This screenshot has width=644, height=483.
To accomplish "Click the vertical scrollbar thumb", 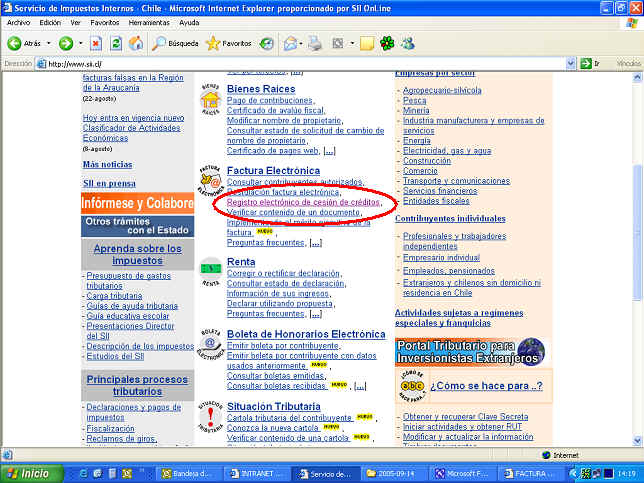I will click(x=637, y=232).
